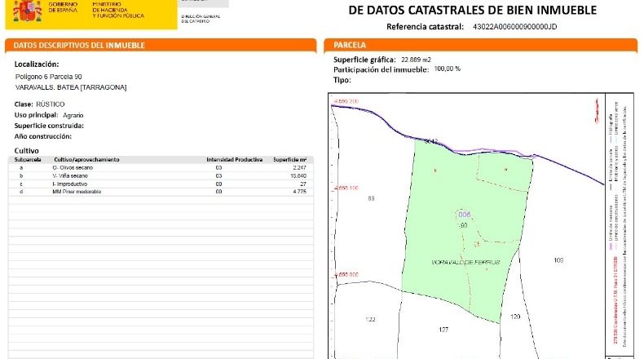Click neighboring parcel 109 on the map

coord(558,260)
